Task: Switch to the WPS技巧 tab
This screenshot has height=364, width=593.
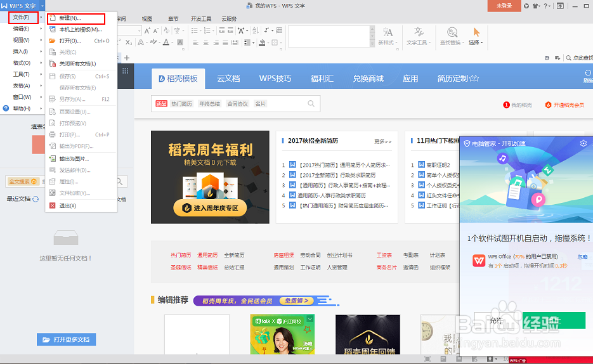Action: [x=275, y=79]
